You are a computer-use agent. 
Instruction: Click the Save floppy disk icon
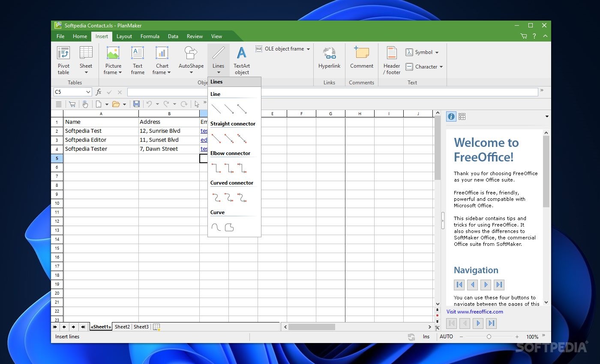click(136, 104)
